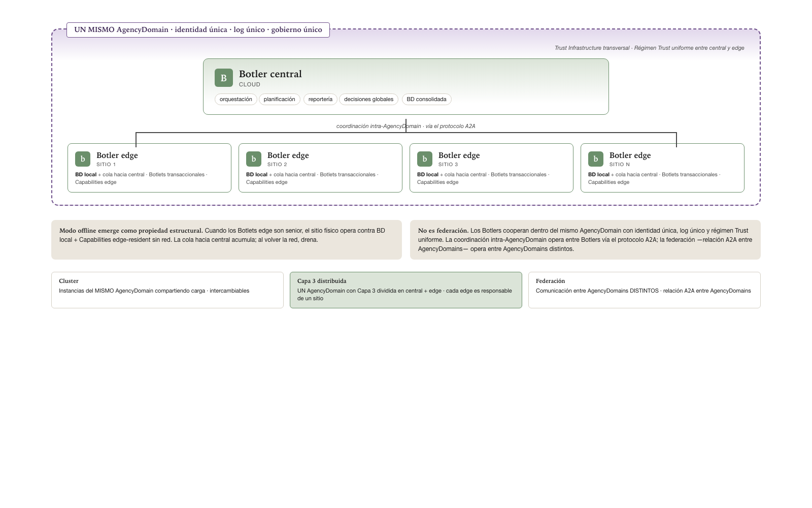This screenshot has width=812, height=508.
Task: Click the 'Botler central' title
Action: coord(270,74)
